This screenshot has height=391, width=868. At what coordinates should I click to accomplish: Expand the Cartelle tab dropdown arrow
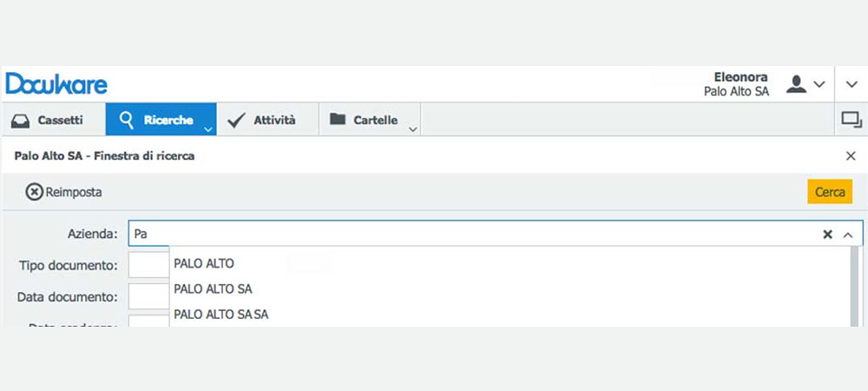tap(412, 129)
